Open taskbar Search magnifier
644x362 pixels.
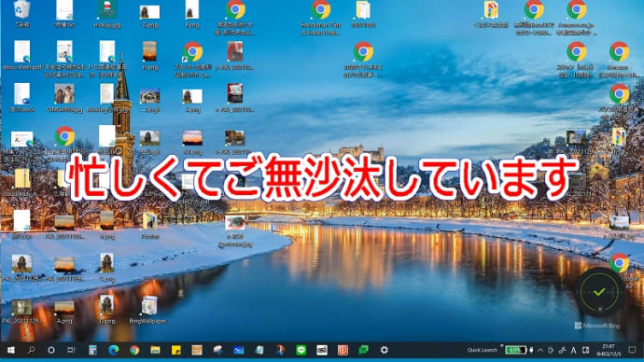click(x=31, y=350)
